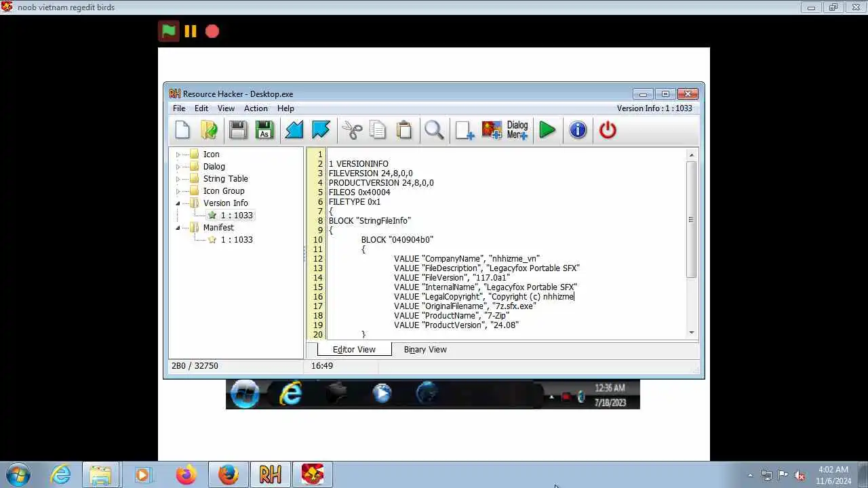The width and height of the screenshot is (868, 488).
Task: Click the Dialog Menu add icon
Action: coord(517,130)
